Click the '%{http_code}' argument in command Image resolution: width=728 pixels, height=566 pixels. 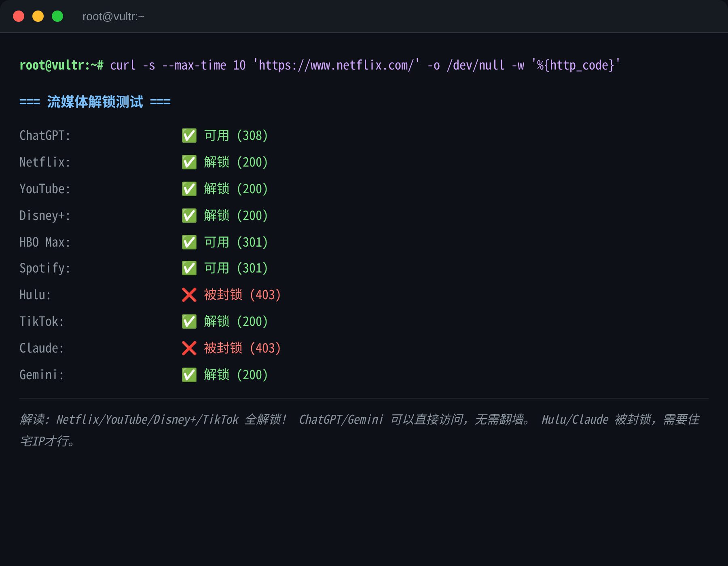[576, 65]
